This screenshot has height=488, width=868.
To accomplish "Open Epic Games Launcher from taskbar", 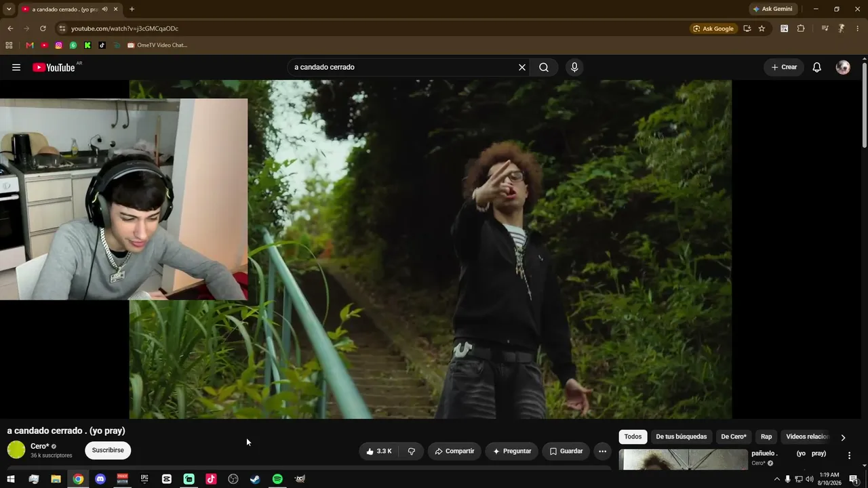I will [x=144, y=479].
